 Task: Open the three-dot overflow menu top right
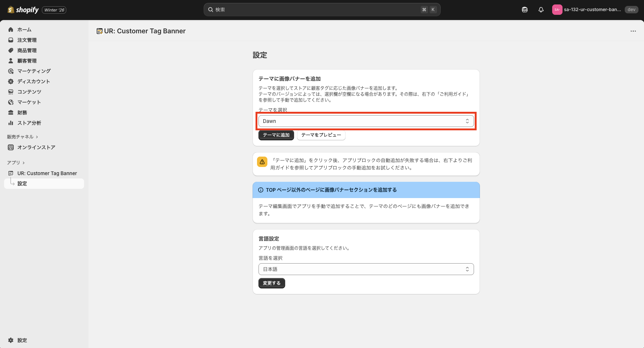click(x=633, y=31)
